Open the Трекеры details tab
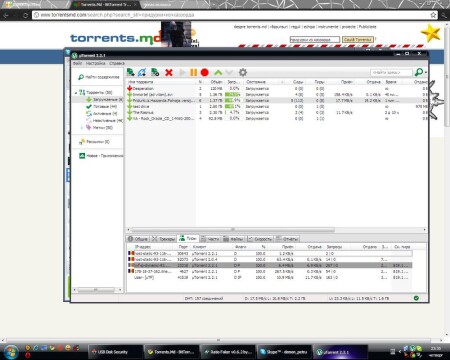The height and width of the screenshot is (360, 450). click(163, 239)
